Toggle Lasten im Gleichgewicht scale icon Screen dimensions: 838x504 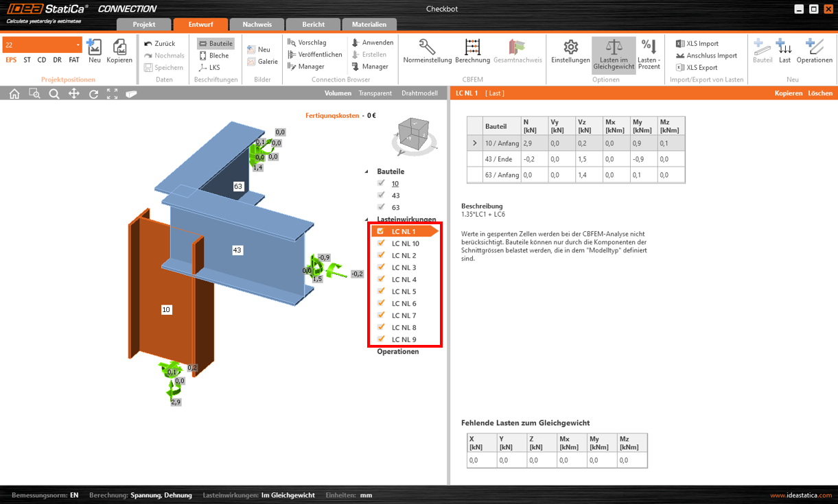pyautogui.click(x=614, y=47)
